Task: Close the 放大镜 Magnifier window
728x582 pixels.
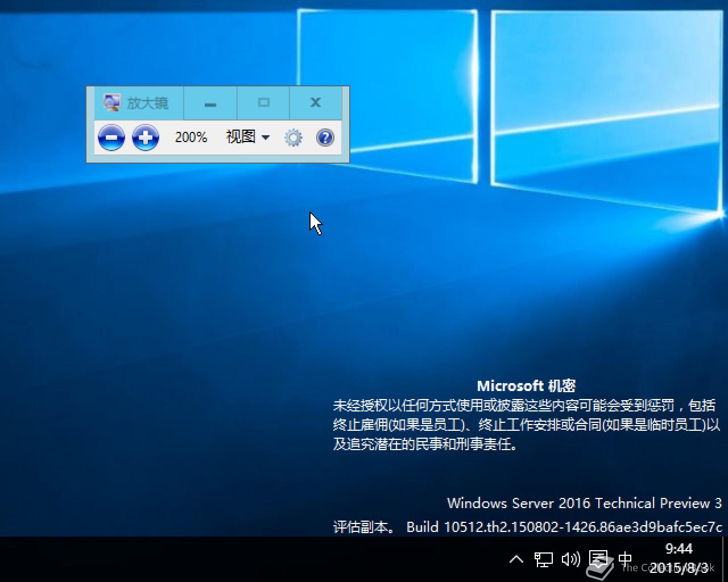Action: click(316, 103)
